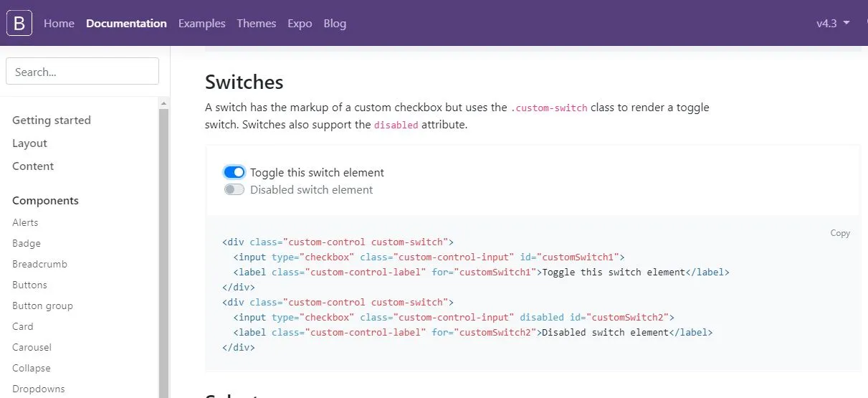868x398 pixels.
Task: Open the Blog nav link
Action: pyautogui.click(x=335, y=24)
